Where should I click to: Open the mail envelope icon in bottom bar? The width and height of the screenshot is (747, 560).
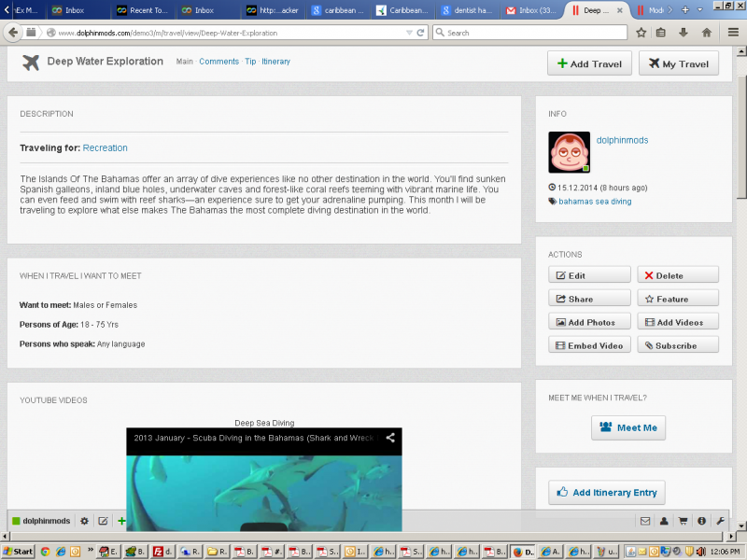[645, 521]
